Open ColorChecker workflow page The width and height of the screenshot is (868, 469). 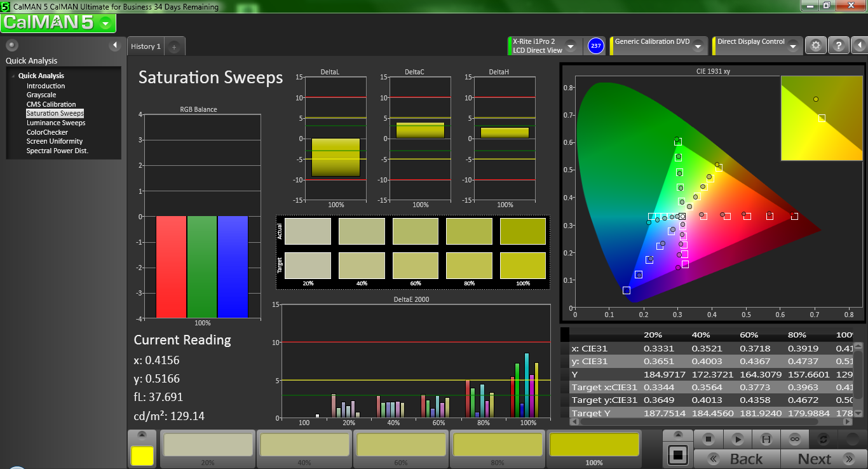47,132
